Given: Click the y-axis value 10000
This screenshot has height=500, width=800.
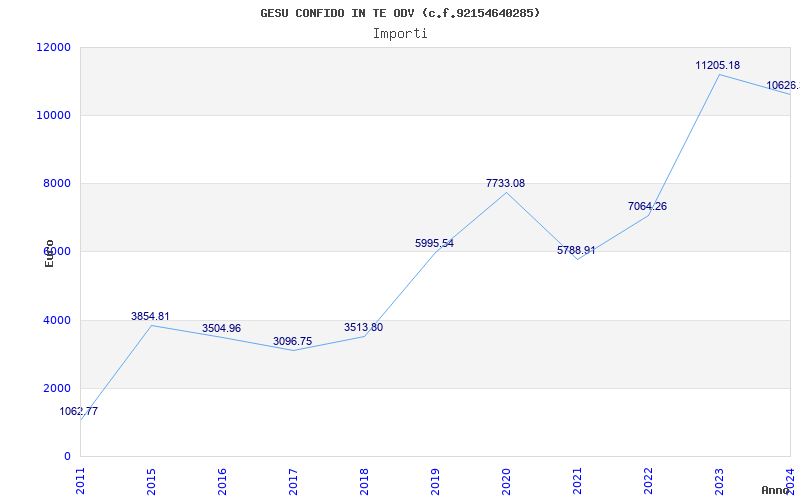Looking at the screenshot, I should [53, 115].
